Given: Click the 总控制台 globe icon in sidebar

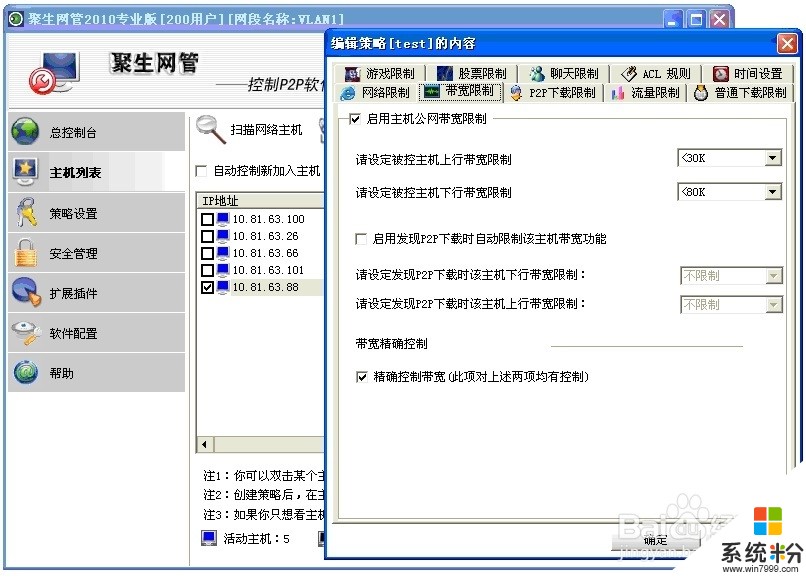Looking at the screenshot, I should 26,132.
